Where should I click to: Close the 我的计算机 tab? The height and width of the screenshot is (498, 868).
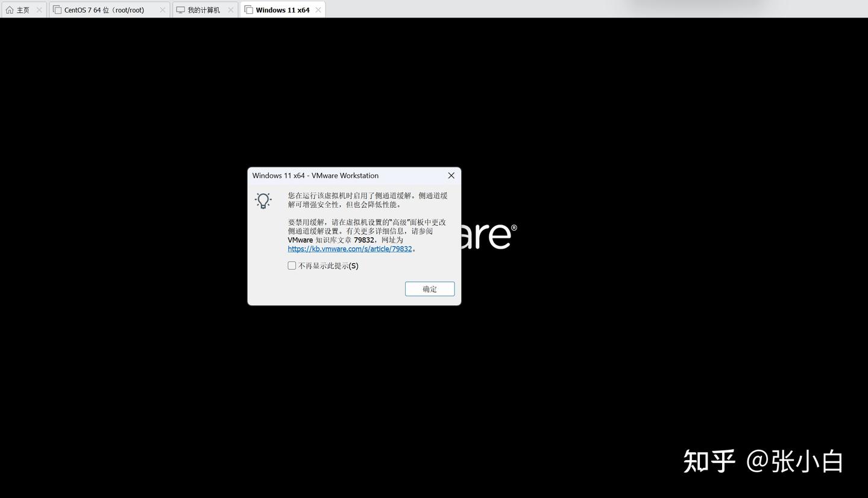(x=230, y=10)
